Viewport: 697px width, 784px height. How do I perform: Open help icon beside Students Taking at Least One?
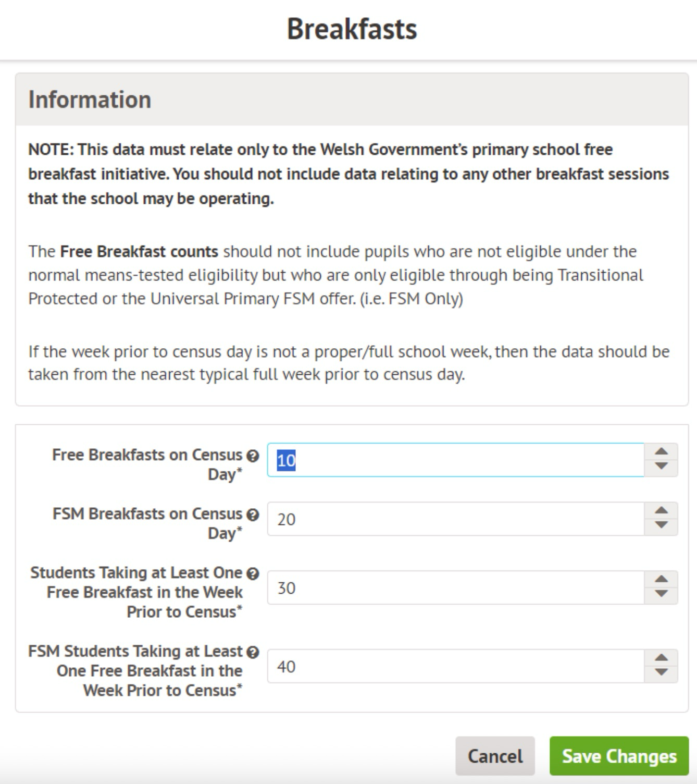click(x=253, y=574)
